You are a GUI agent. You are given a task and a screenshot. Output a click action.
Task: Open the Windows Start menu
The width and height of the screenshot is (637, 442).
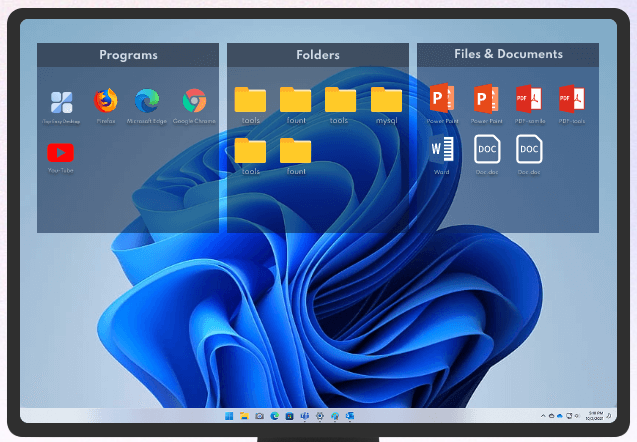pyautogui.click(x=229, y=415)
